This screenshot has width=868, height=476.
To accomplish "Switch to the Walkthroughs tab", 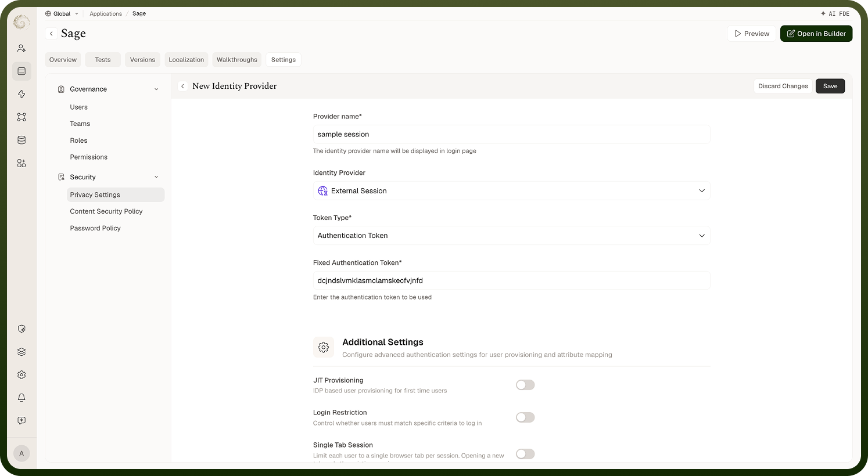I will (x=237, y=60).
